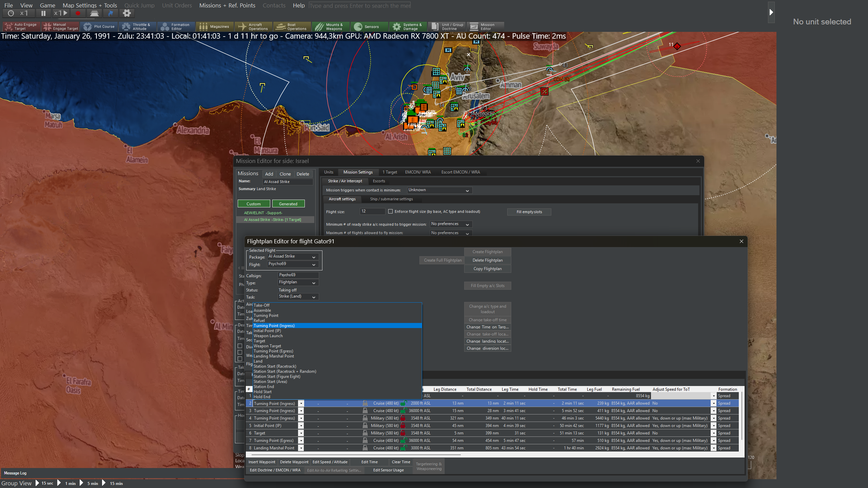Switch to the Units tab in Mission Editor
868x488 pixels.
point(329,172)
